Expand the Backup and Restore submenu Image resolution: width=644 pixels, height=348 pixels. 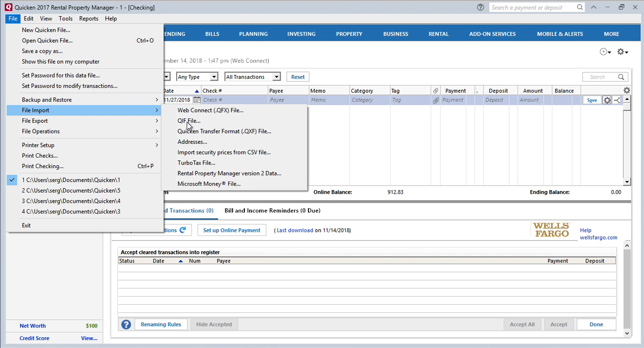tap(85, 100)
